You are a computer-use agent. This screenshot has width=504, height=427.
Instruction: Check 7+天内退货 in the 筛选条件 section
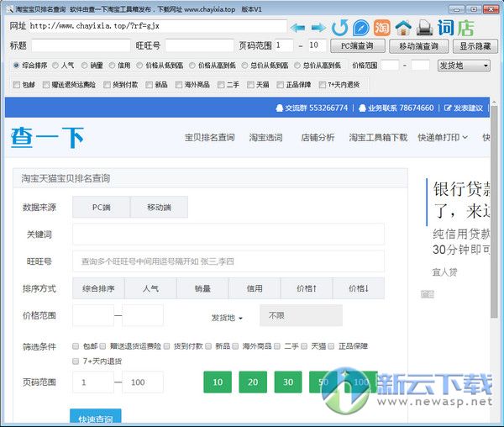76,361
